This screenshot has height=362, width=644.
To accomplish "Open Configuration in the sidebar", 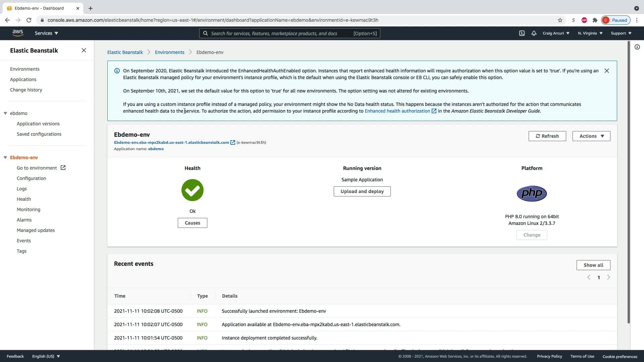I will [31, 178].
